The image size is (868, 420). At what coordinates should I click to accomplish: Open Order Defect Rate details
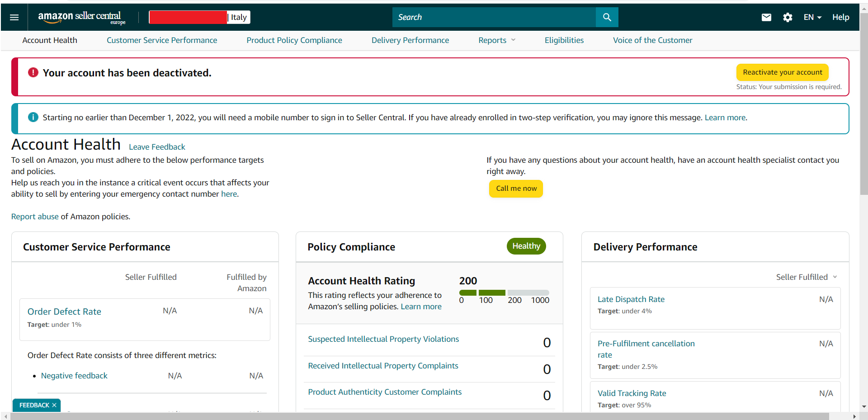pos(64,311)
